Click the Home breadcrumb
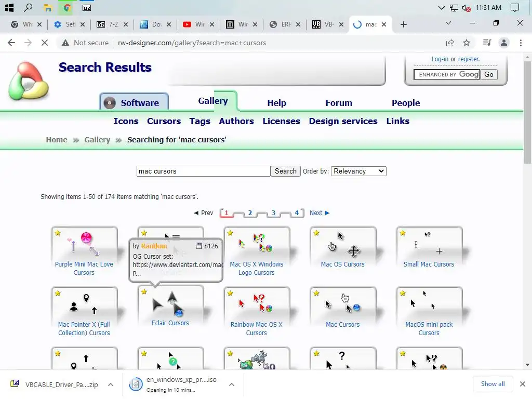 click(x=57, y=140)
